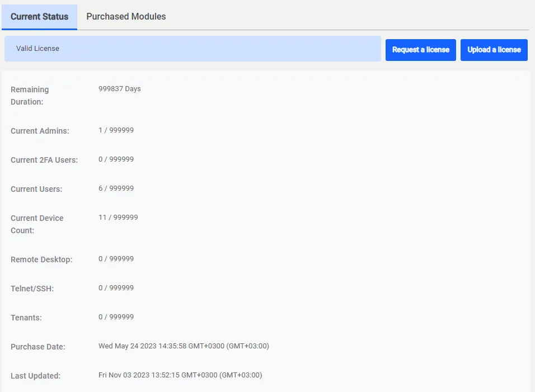The height and width of the screenshot is (392, 535).
Task: Click the Current Admins value 1 / 999999
Action: 116,130
